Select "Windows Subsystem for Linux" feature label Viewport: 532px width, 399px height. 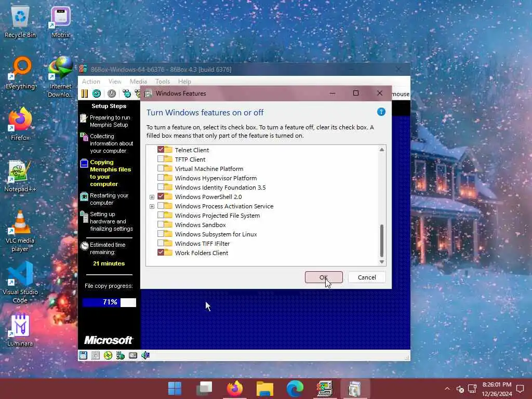(216, 234)
